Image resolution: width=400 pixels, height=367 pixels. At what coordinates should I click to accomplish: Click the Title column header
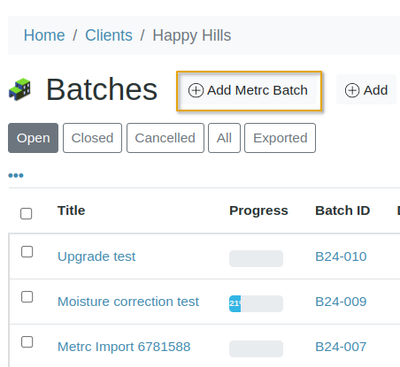tap(71, 211)
